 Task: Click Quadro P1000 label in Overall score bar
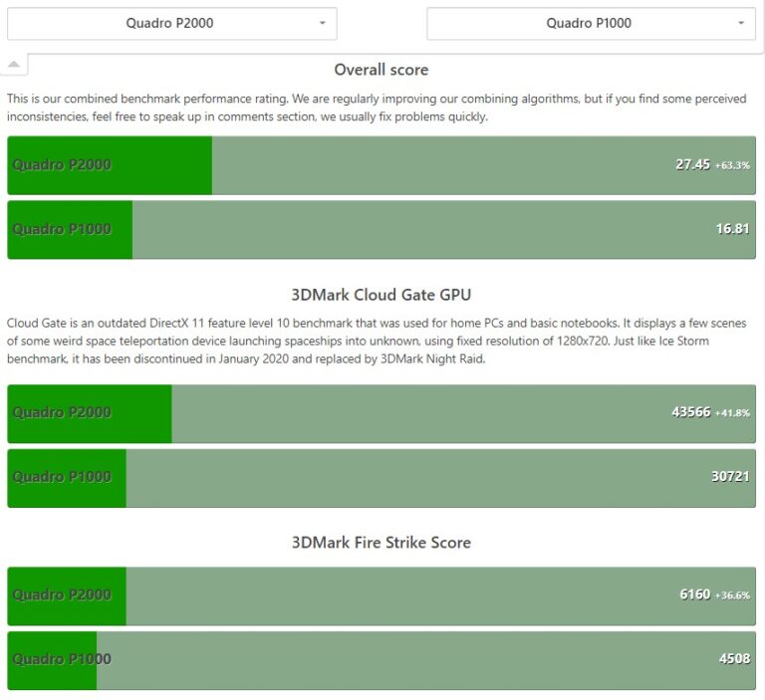click(62, 229)
